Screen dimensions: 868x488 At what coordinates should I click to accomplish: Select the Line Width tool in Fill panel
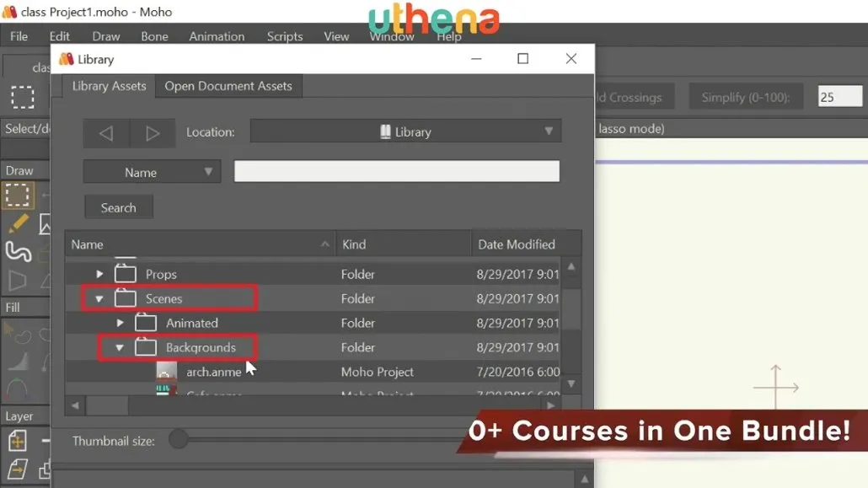17,361
